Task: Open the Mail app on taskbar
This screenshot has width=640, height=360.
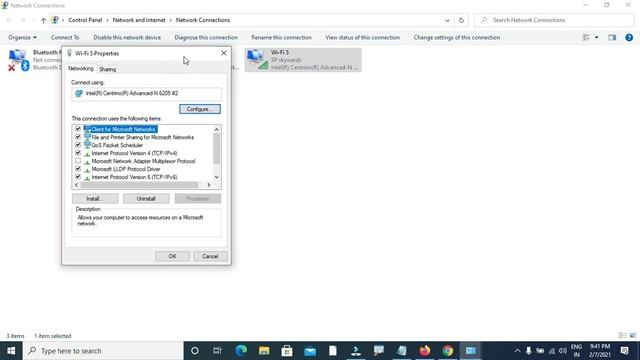Action: 310,351
